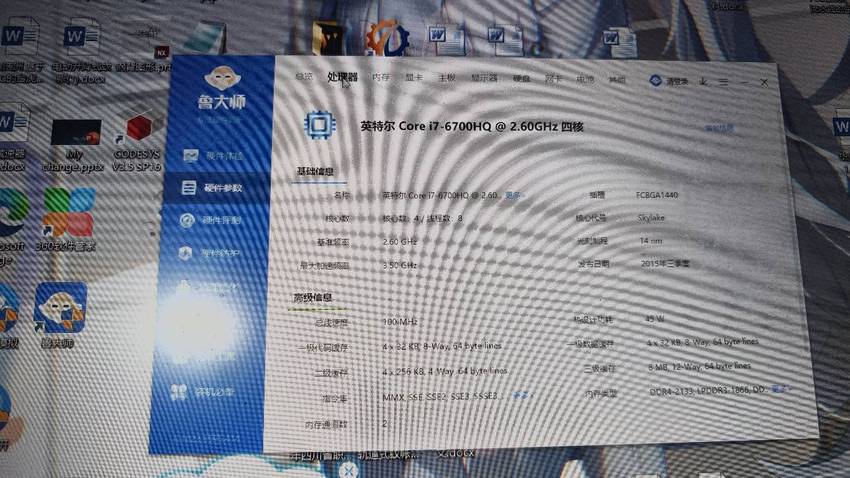Click 更多 link beside MMX instruction set
Screen dimensions: 850x478
[x=520, y=396]
